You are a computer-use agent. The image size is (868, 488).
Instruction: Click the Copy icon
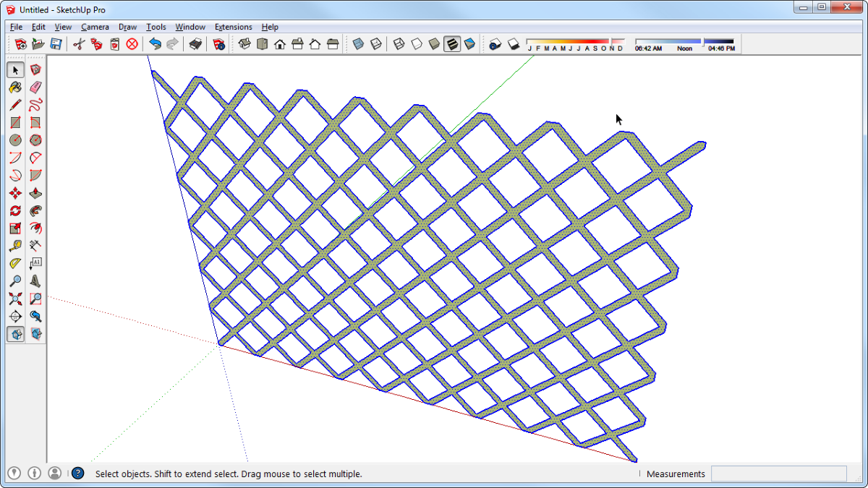[96, 44]
